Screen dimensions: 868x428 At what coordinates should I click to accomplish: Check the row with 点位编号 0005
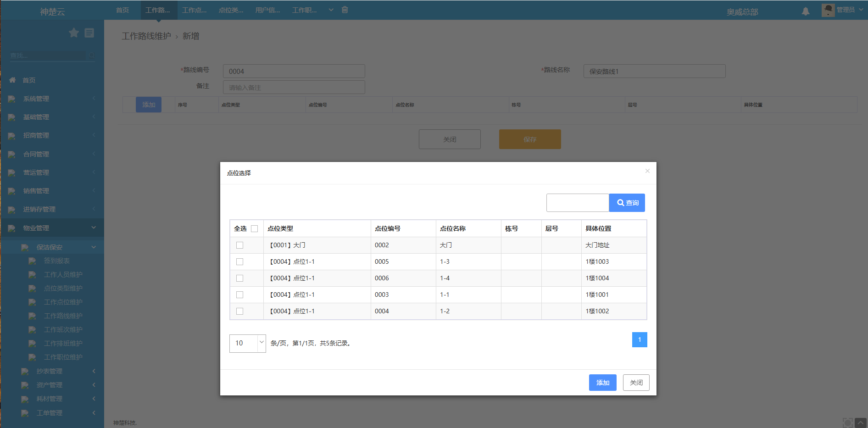point(239,262)
